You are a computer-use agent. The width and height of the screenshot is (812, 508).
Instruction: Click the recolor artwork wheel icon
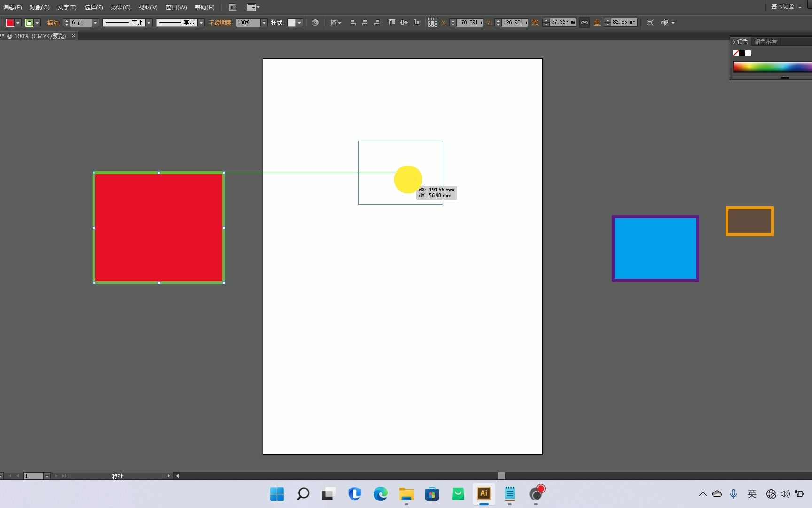[x=315, y=23]
